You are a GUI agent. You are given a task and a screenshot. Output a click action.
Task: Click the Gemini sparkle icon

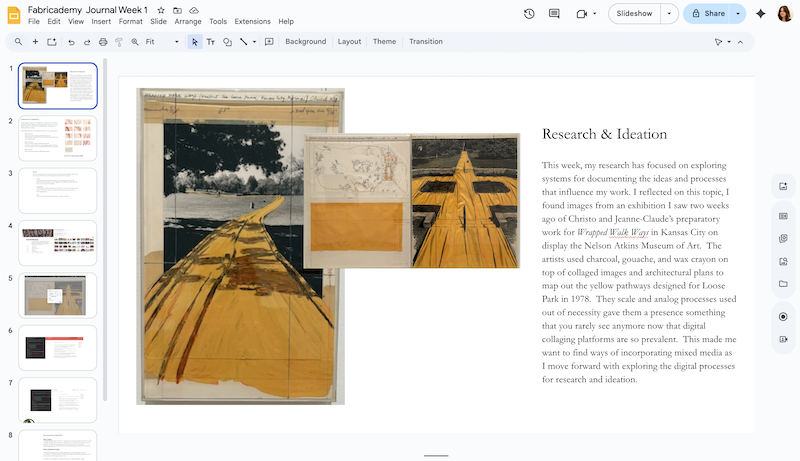pos(761,14)
